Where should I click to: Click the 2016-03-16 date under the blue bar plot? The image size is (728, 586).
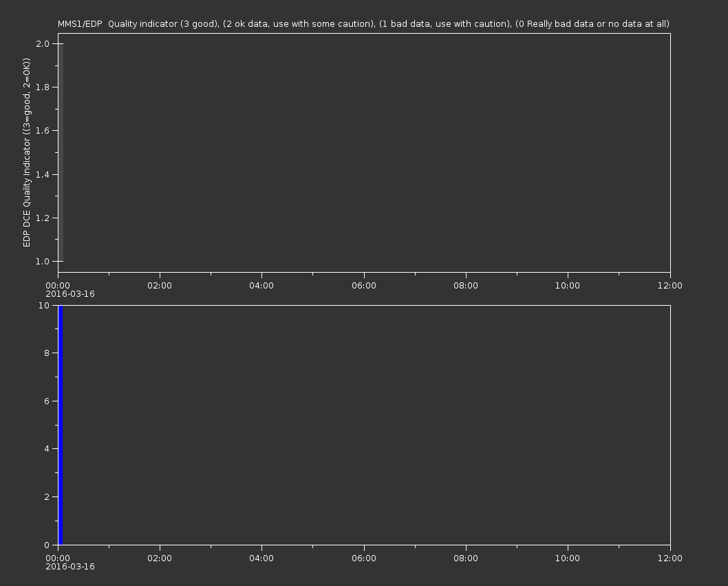70,567
